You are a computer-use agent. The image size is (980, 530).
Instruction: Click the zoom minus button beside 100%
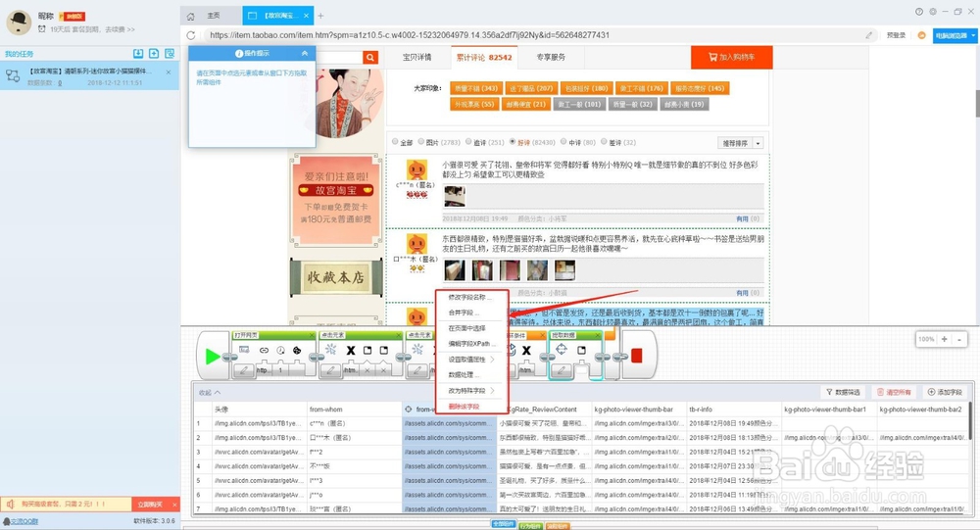tap(958, 339)
